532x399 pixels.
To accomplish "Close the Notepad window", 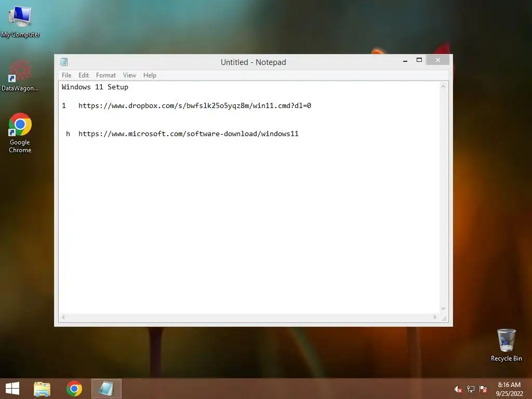I will (x=438, y=60).
